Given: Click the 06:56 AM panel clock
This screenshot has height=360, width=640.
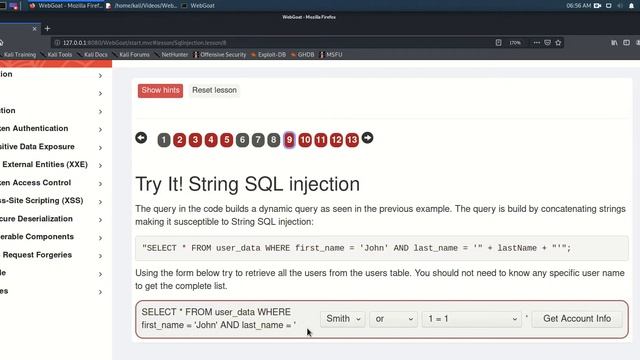Looking at the screenshot, I should click(x=578, y=6).
